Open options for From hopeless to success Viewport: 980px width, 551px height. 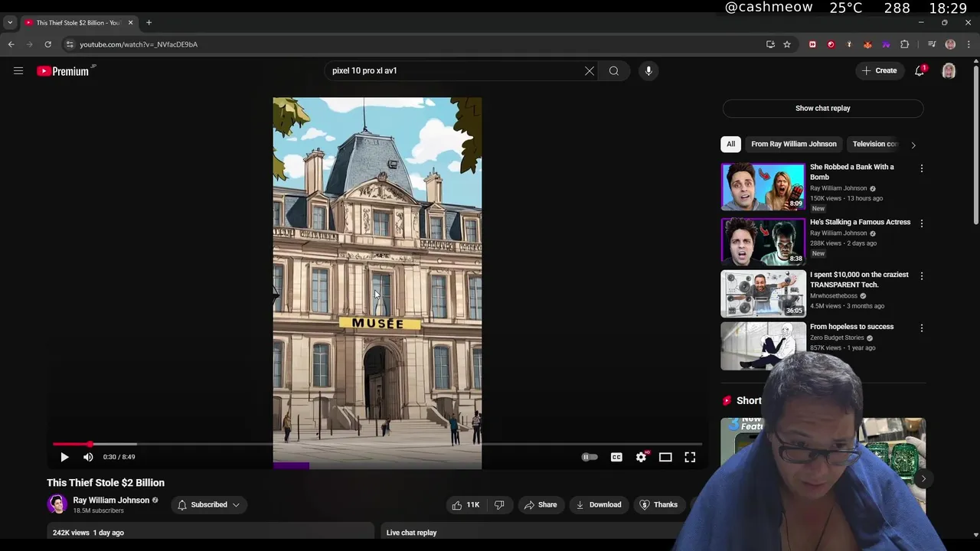[921, 328]
